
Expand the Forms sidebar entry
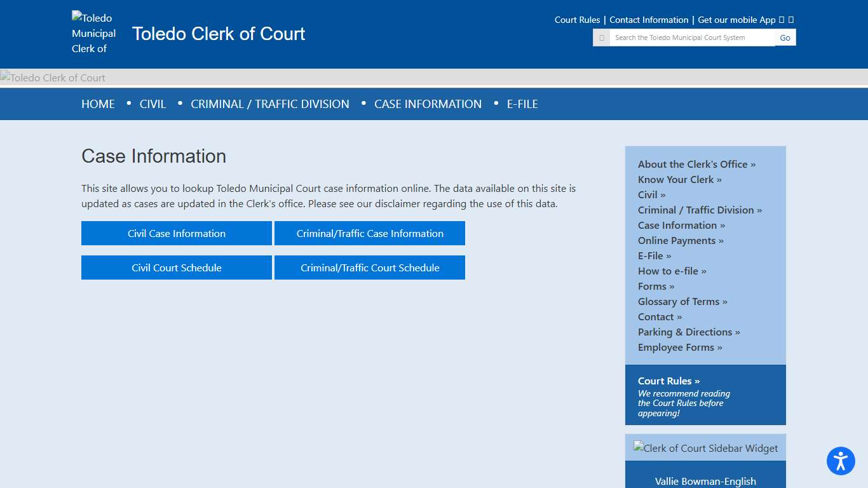pos(656,286)
